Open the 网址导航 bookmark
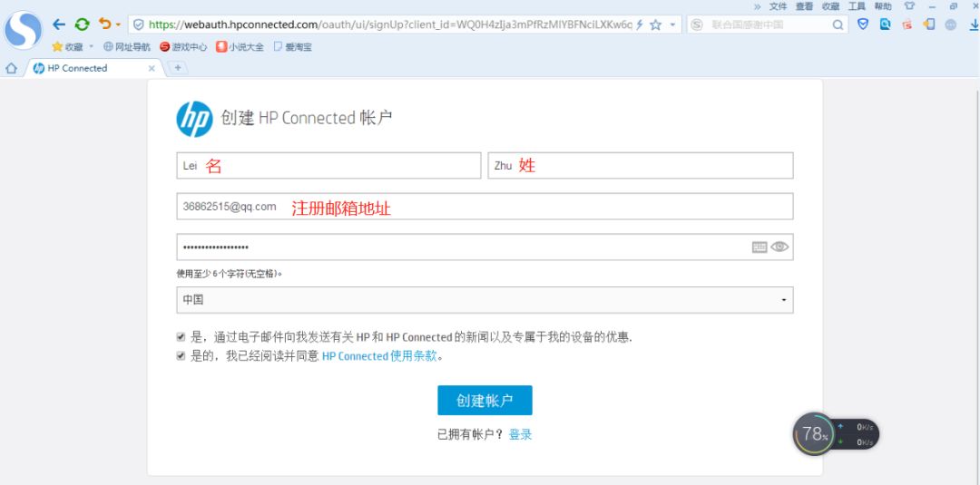 (x=127, y=47)
